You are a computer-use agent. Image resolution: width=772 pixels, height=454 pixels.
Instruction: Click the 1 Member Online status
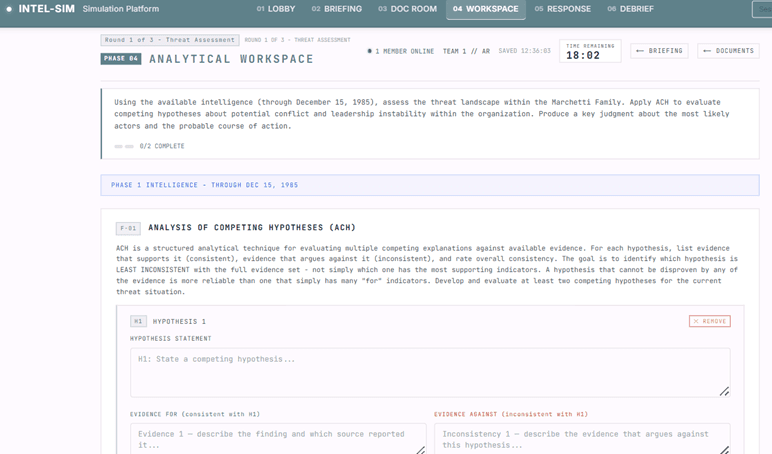click(401, 51)
